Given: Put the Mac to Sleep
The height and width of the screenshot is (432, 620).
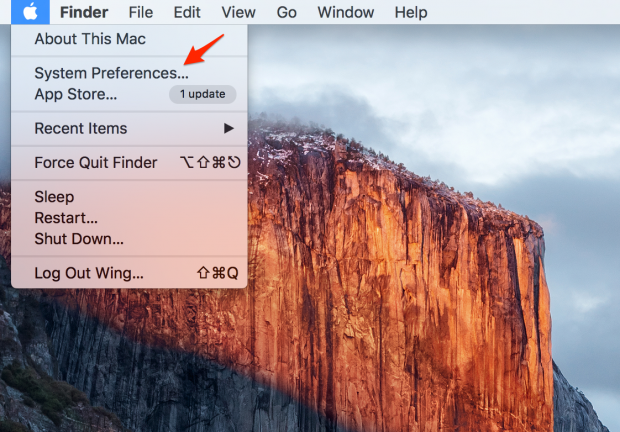Looking at the screenshot, I should 54,197.
